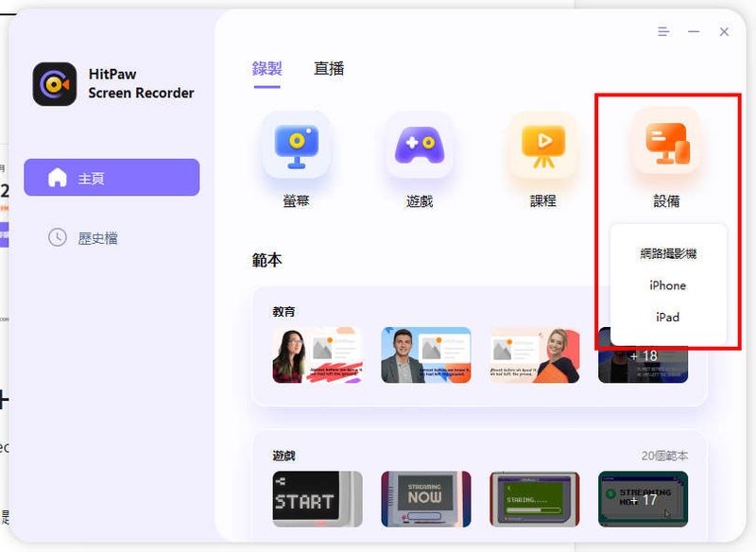Image resolution: width=756 pixels, height=552 pixels.
Task: Minimize the HitPaw window
Action: click(x=694, y=32)
